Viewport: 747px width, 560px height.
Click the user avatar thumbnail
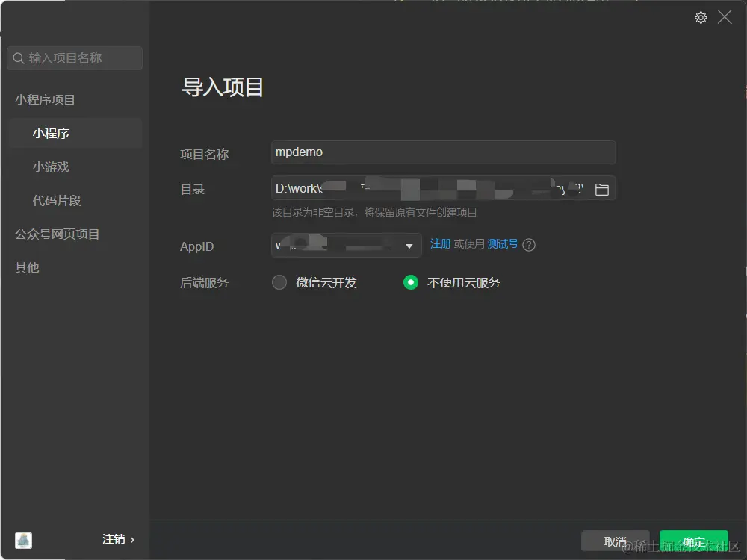click(x=23, y=540)
